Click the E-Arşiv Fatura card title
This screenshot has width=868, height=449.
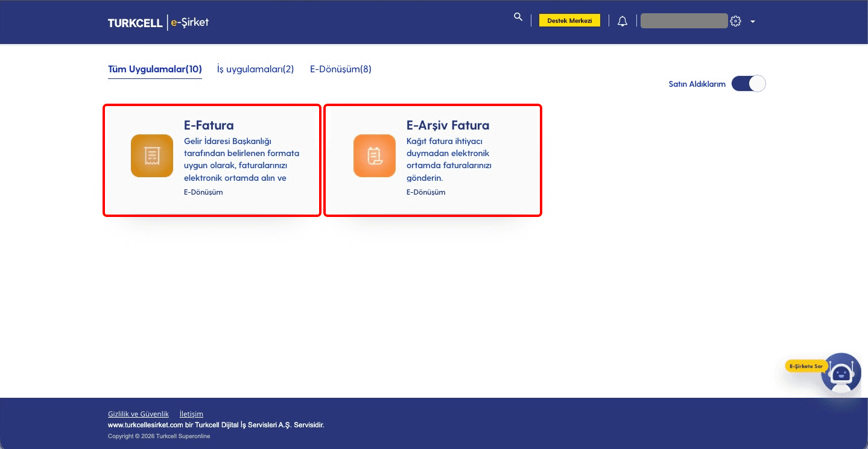click(448, 125)
